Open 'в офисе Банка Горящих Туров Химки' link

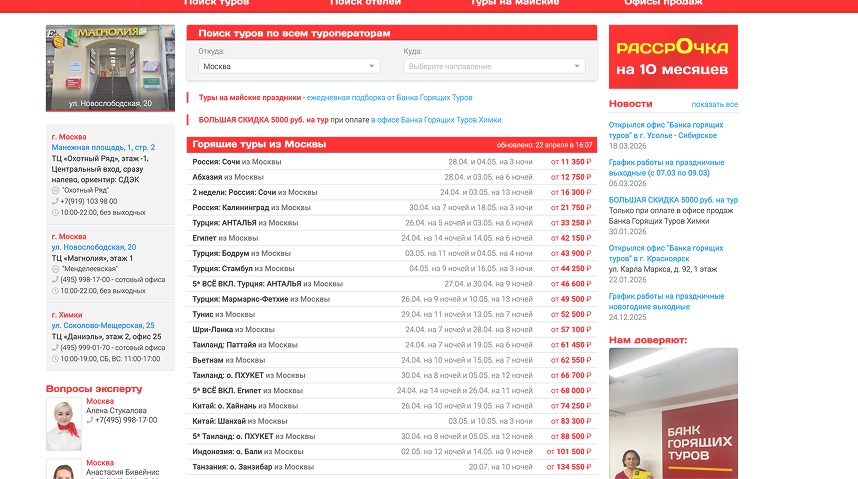(436, 120)
